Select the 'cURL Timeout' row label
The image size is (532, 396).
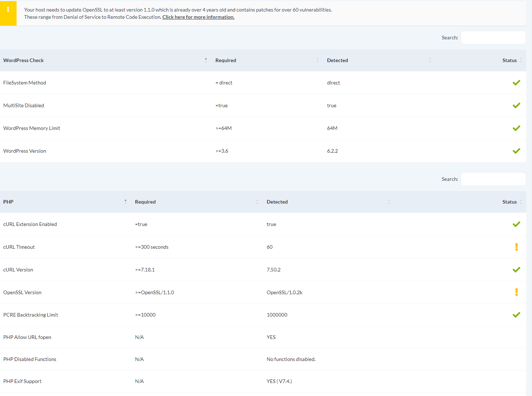[x=19, y=247]
